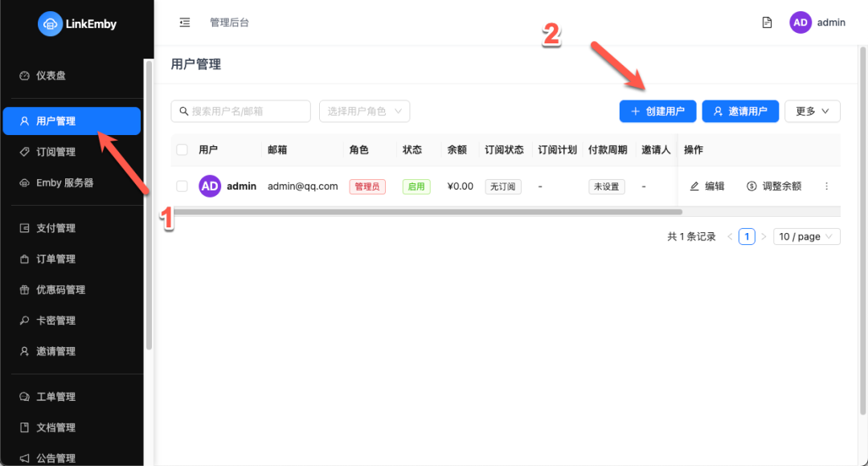Open the 选择用户角色 dropdown
Screen dimensions: 868x466
364,111
